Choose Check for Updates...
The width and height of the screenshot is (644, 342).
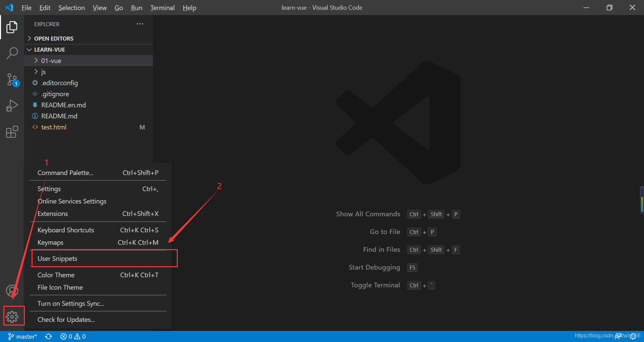point(98,320)
